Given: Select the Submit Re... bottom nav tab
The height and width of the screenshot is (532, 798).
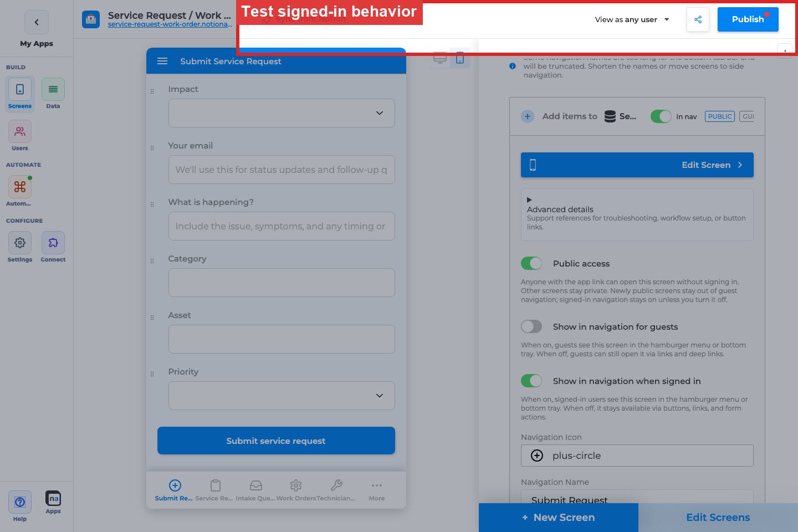Looking at the screenshot, I should click(174, 490).
